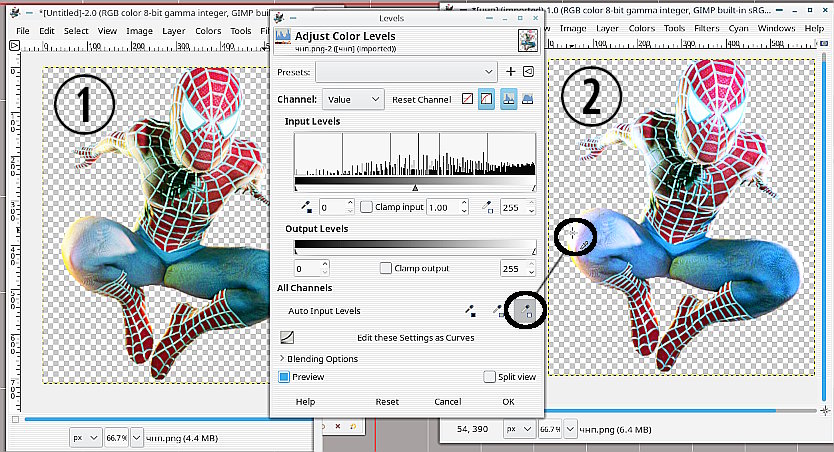Click the curves icon beside Edit Settings
The image size is (834, 452).
click(x=287, y=338)
